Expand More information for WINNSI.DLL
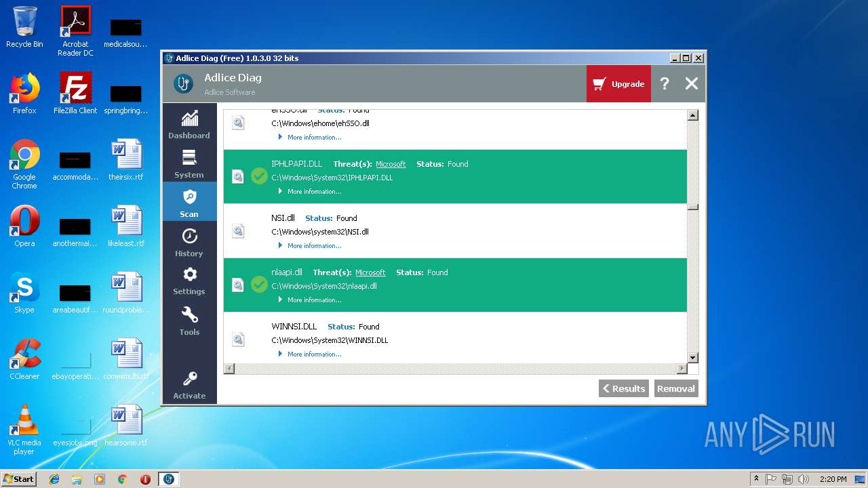 [x=310, y=354]
